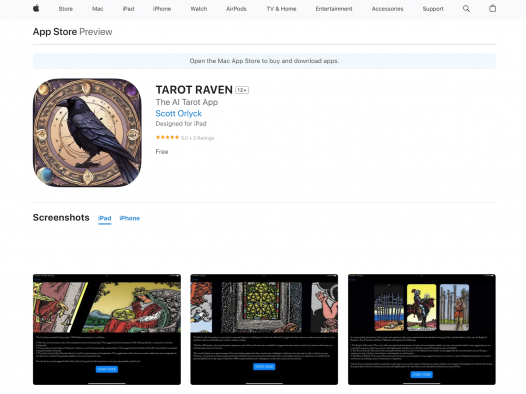Click the Tarot Raven app icon
Viewport: 526px width, 394px height.
[x=87, y=132]
